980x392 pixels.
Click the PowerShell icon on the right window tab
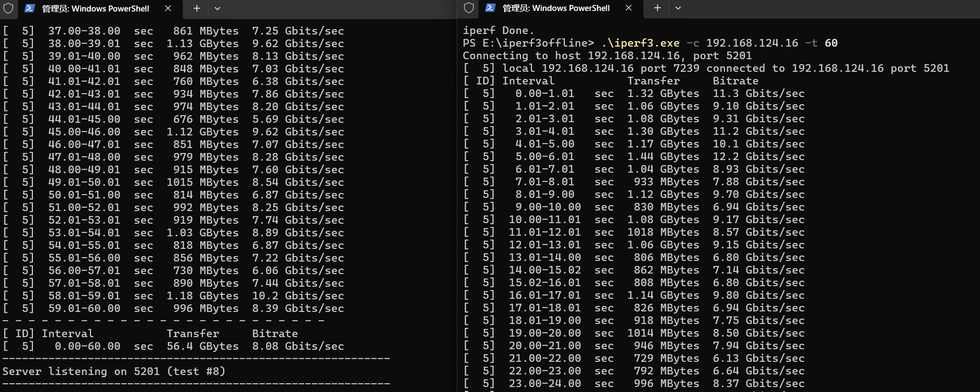491,8
